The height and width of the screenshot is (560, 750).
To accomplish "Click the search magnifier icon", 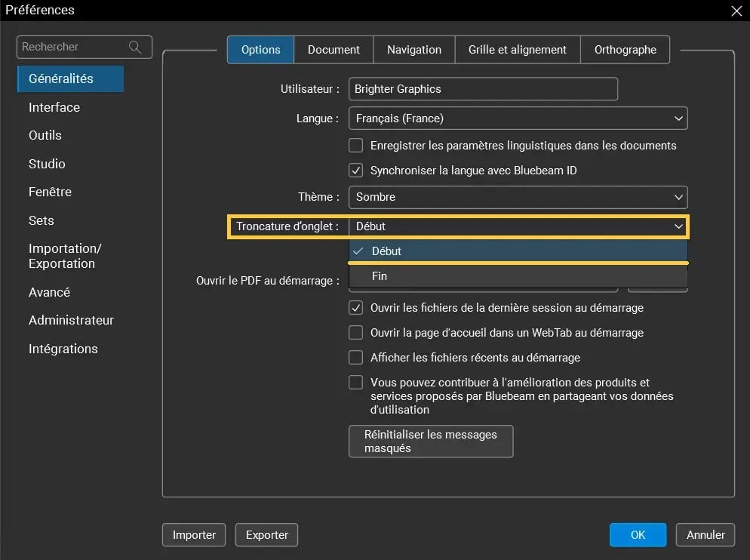I will point(136,47).
